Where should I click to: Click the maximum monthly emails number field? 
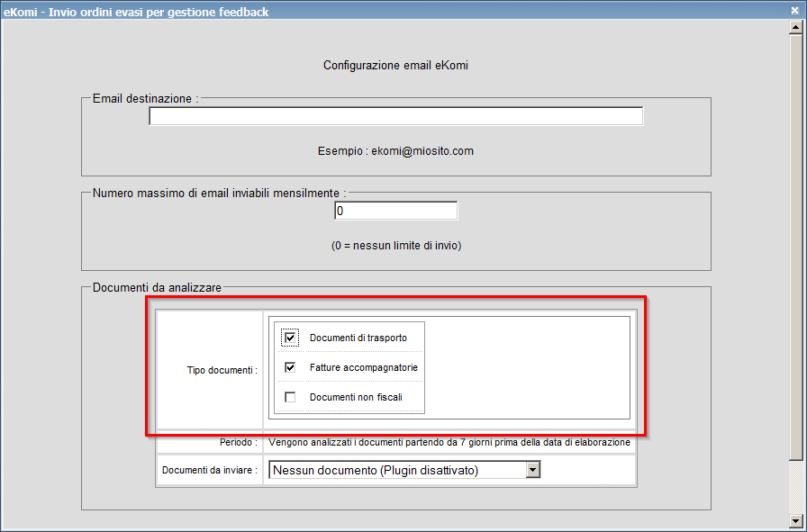coord(395,211)
